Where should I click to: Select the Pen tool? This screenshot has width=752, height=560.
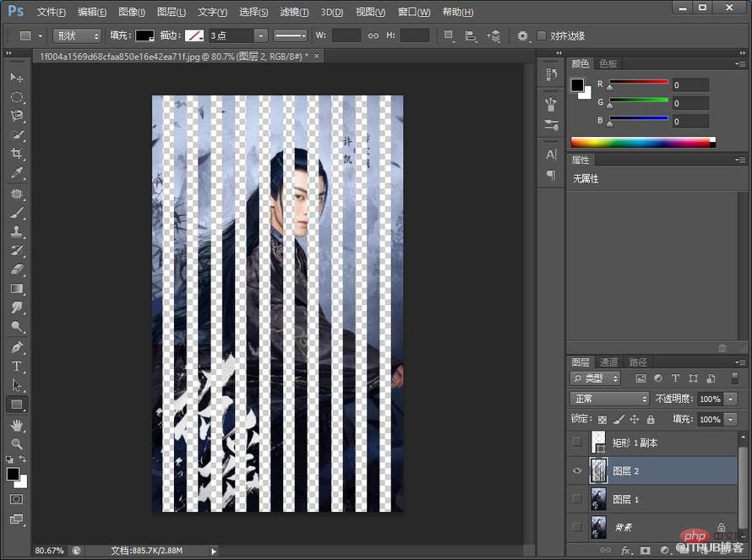[17, 347]
